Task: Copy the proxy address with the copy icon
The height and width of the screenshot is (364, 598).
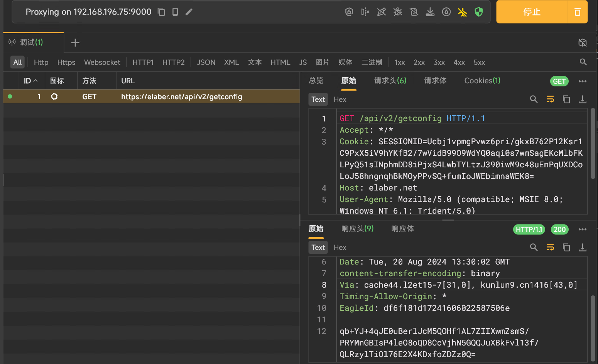Action: coord(161,12)
